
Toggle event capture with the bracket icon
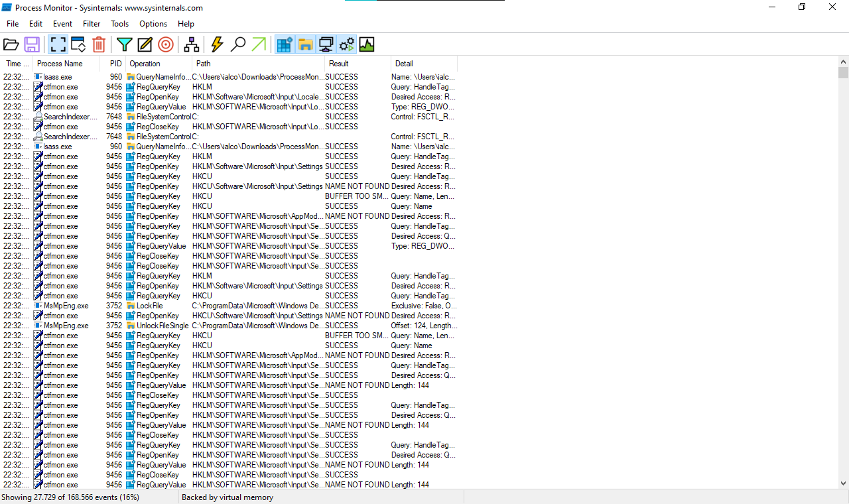click(x=58, y=44)
